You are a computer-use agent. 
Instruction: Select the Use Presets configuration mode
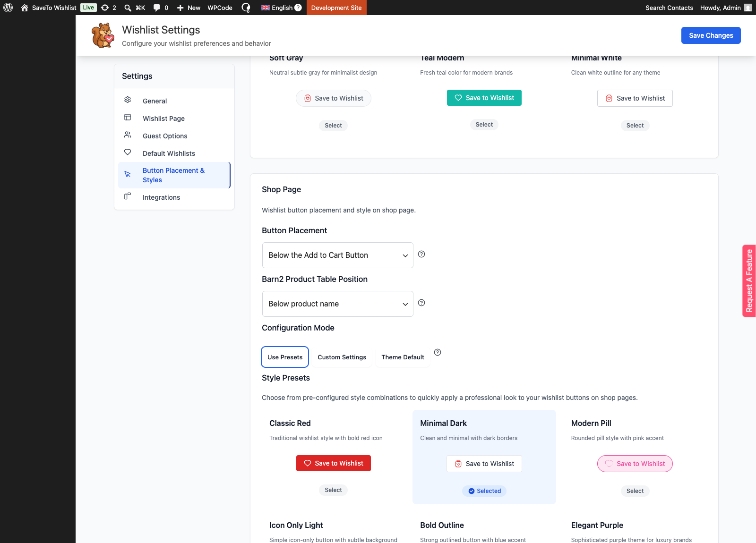coord(285,357)
